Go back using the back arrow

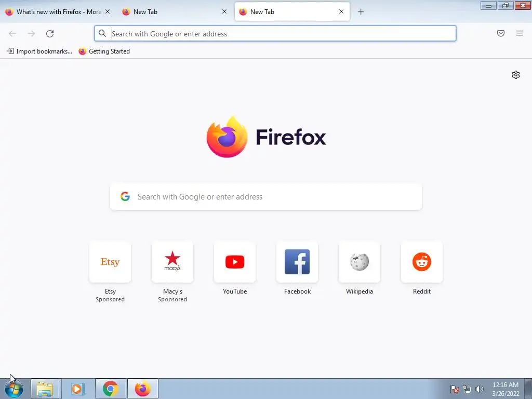pyautogui.click(x=12, y=34)
